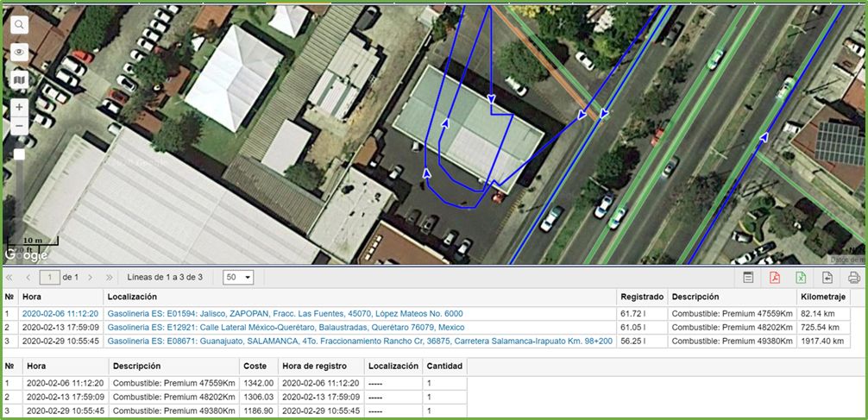The image size is (868, 420).
Task: Print the report using printer icon
Action: 853,277
